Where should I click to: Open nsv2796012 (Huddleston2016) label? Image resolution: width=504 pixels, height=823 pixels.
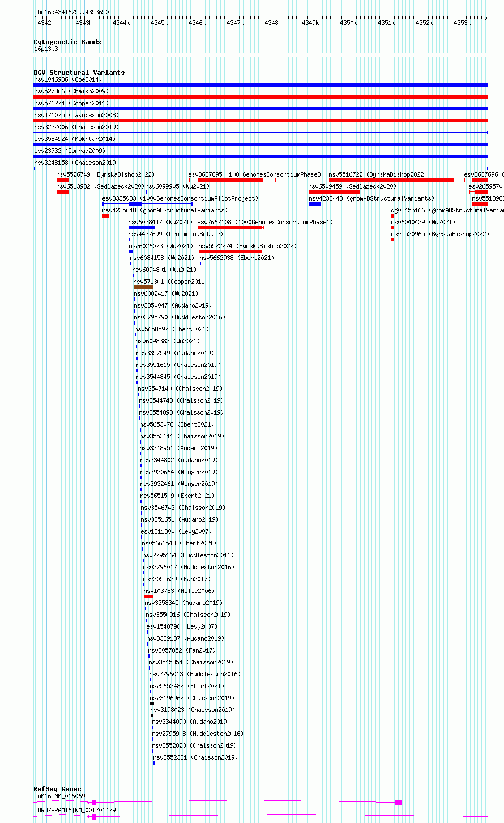coord(188,567)
